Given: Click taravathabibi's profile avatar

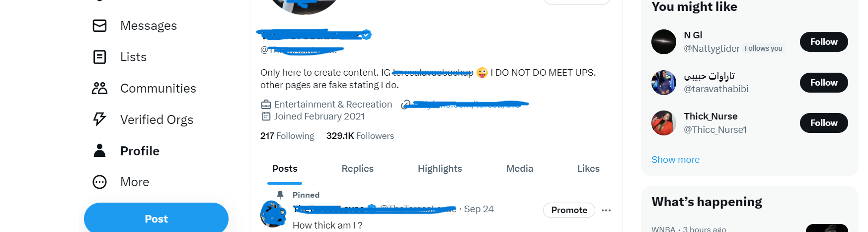Looking at the screenshot, I should click(664, 83).
